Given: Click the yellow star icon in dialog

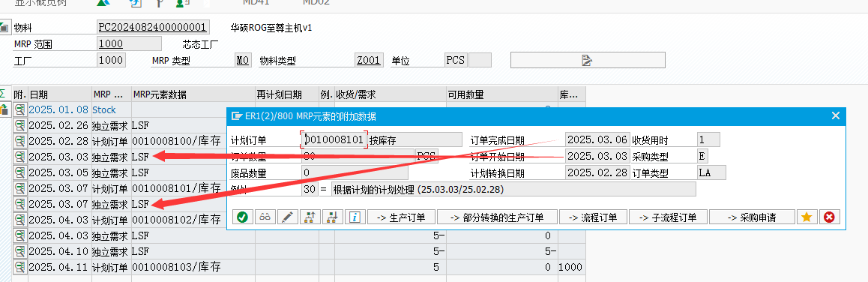Looking at the screenshot, I should [x=807, y=217].
